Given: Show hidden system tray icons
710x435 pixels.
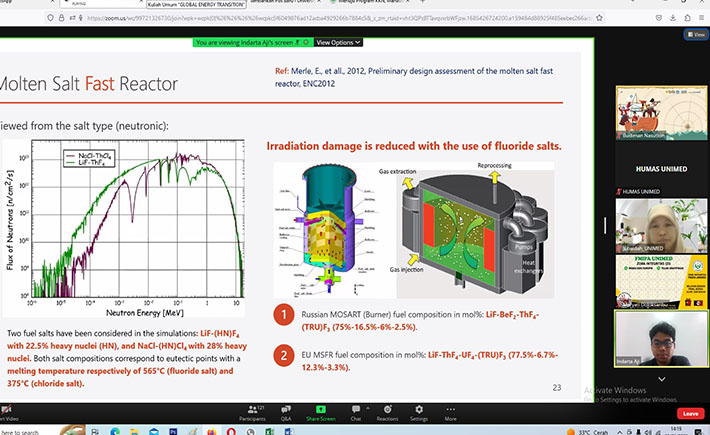Looking at the screenshot, I should [619, 432].
